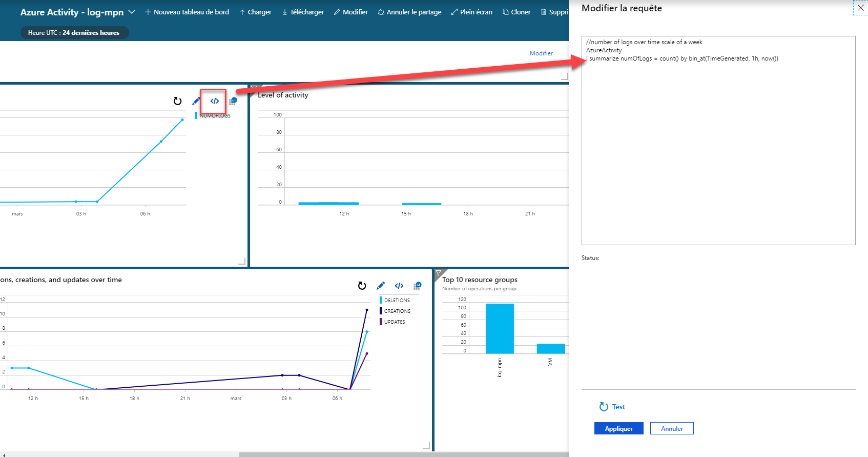Refresh the deletions, creations, updates tile
Screen dimensions: 868x457
click(x=362, y=286)
